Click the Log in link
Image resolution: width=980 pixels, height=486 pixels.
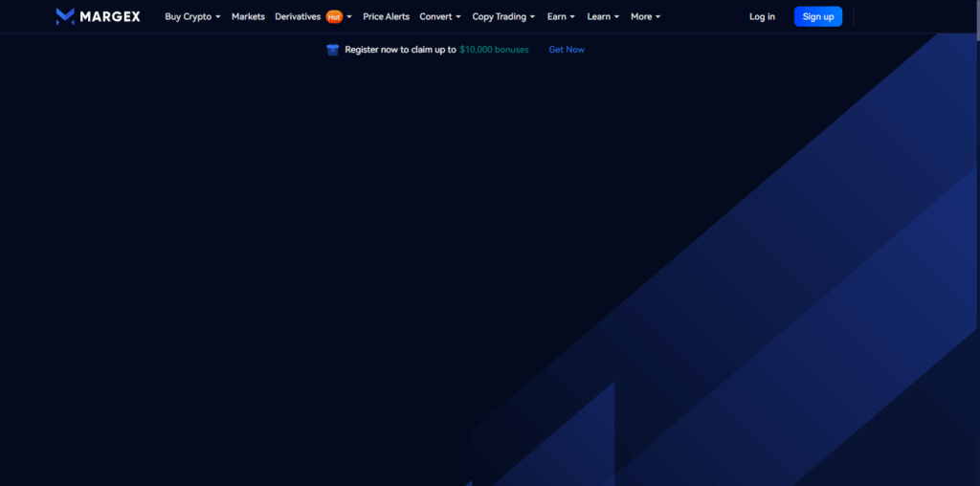762,16
